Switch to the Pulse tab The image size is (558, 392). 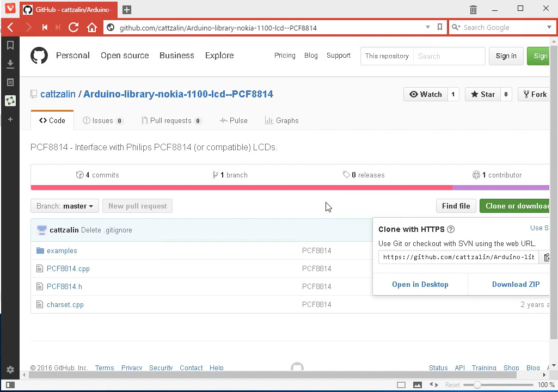[x=234, y=121]
